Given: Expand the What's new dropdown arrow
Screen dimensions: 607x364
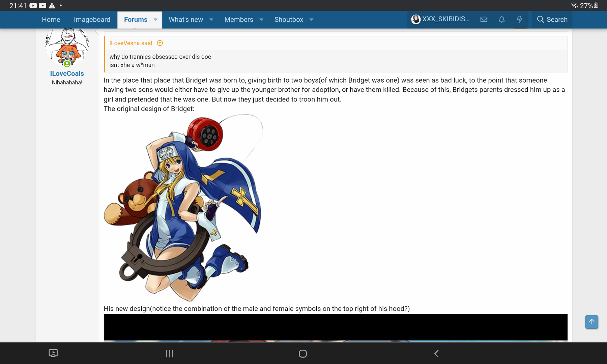Looking at the screenshot, I should (x=211, y=20).
